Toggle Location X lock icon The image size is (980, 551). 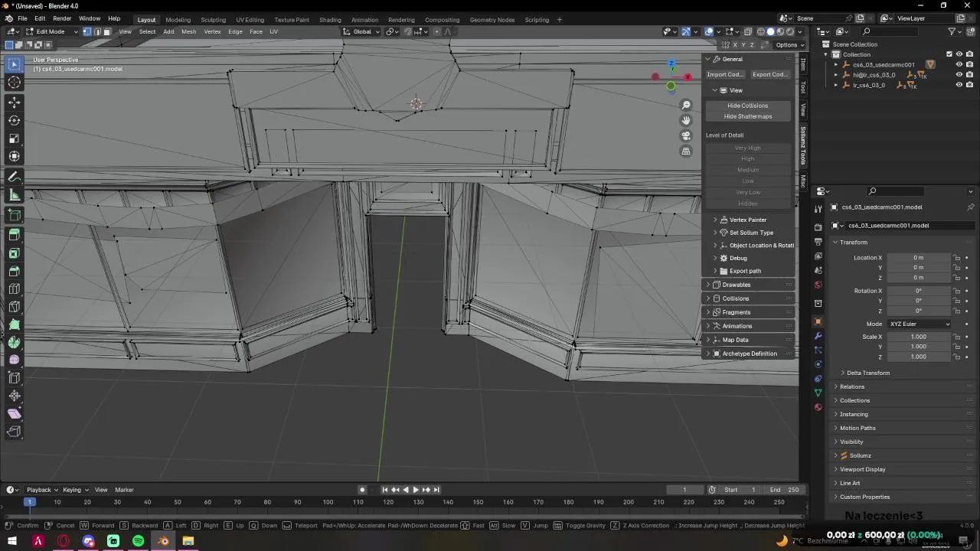click(956, 258)
